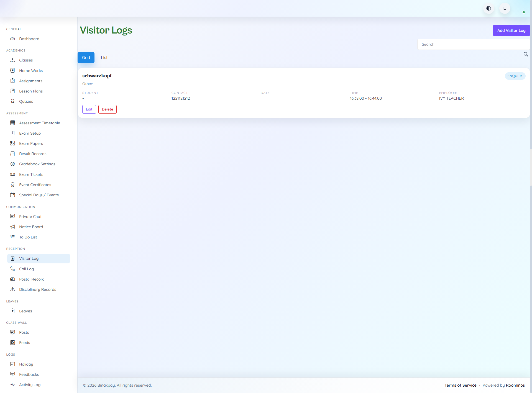This screenshot has width=532, height=393.
Task: Open the Activity Log sidebar icon
Action: tap(13, 385)
